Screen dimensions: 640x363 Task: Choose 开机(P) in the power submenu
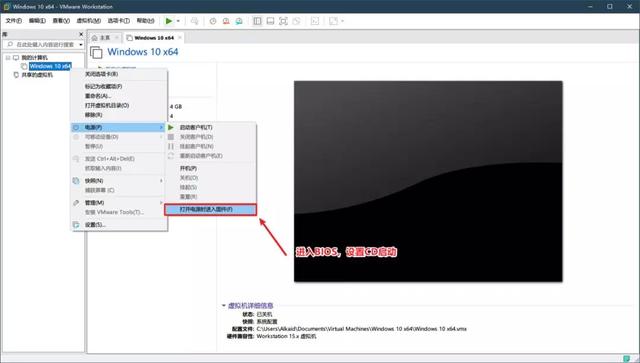pyautogui.click(x=211, y=168)
